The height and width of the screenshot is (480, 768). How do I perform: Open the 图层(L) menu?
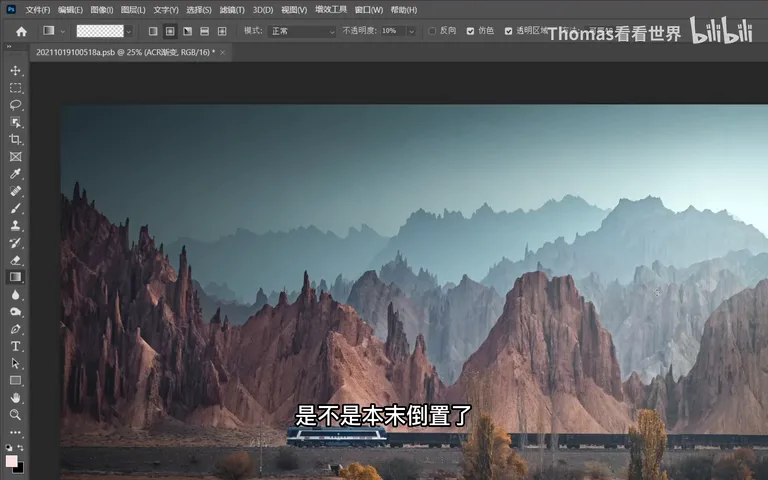[133, 10]
